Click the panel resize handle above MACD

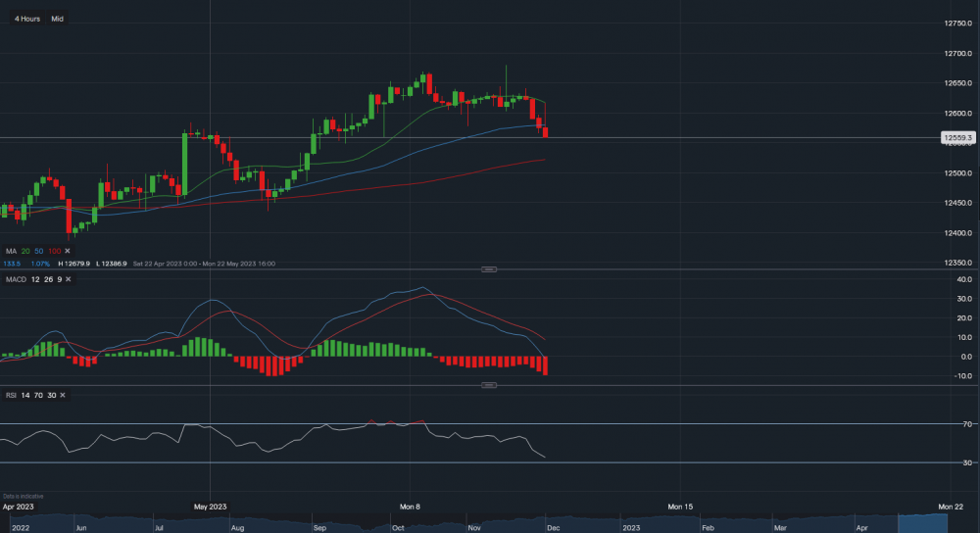tap(490, 269)
